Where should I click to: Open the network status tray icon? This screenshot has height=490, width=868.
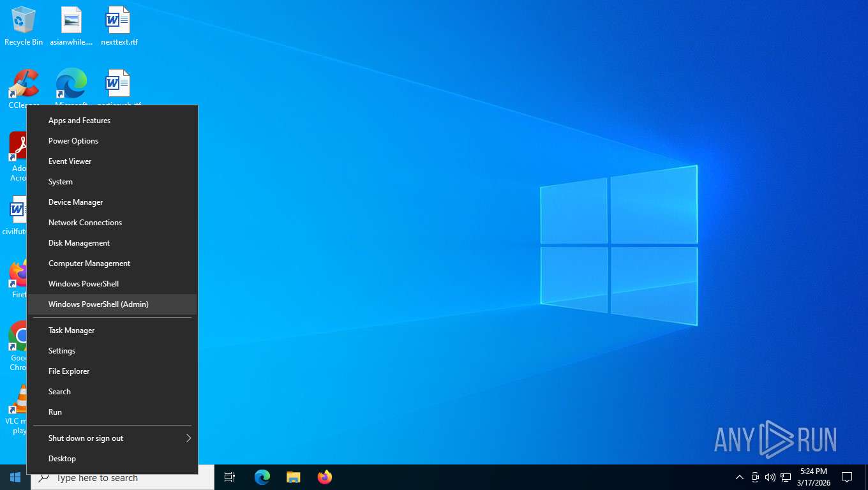(786, 477)
